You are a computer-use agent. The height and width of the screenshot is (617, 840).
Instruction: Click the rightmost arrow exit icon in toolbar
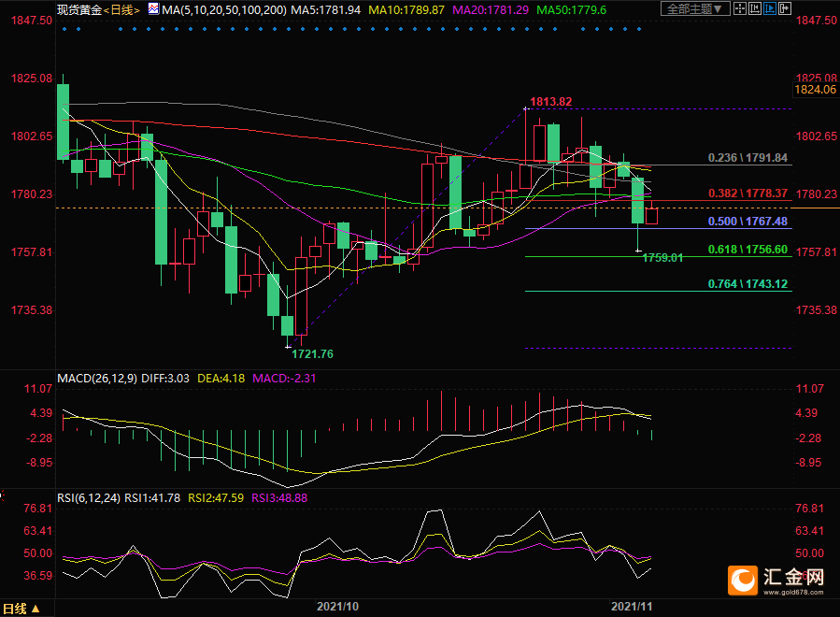(785, 8)
